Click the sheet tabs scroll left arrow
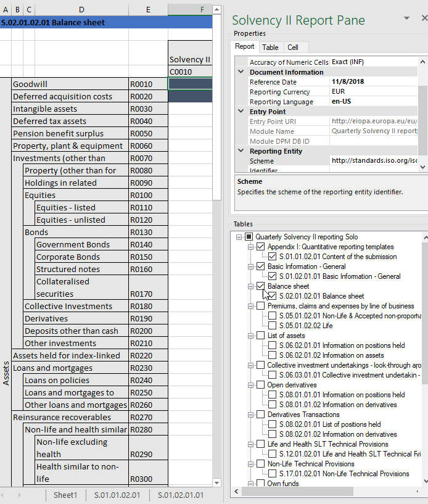This screenshot has height=504, width=428. pyautogui.click(x=4, y=495)
